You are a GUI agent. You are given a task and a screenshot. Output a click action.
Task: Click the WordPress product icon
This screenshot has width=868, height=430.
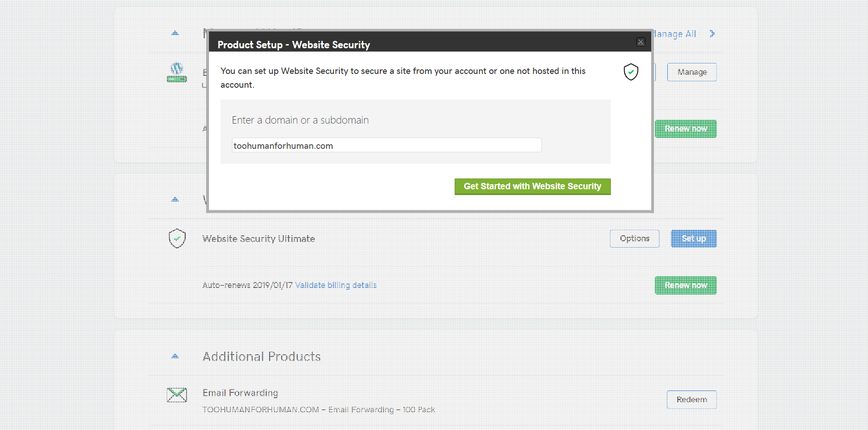tap(177, 72)
